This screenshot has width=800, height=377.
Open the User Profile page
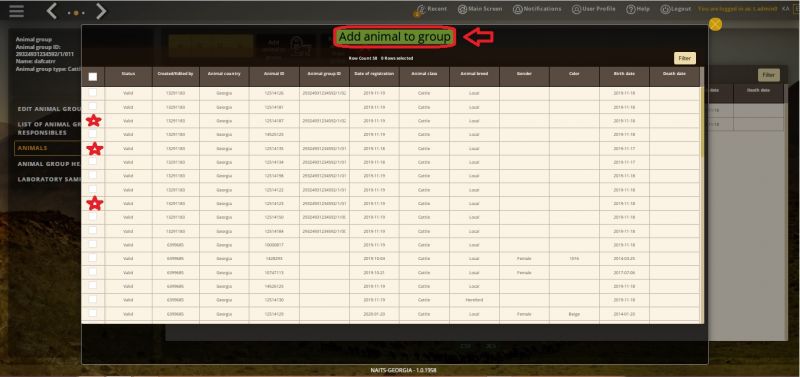click(593, 9)
